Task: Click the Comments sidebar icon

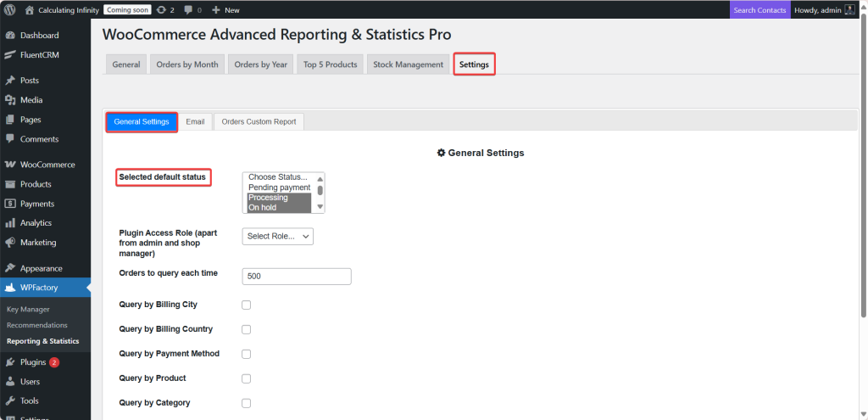Action: pyautogui.click(x=10, y=139)
